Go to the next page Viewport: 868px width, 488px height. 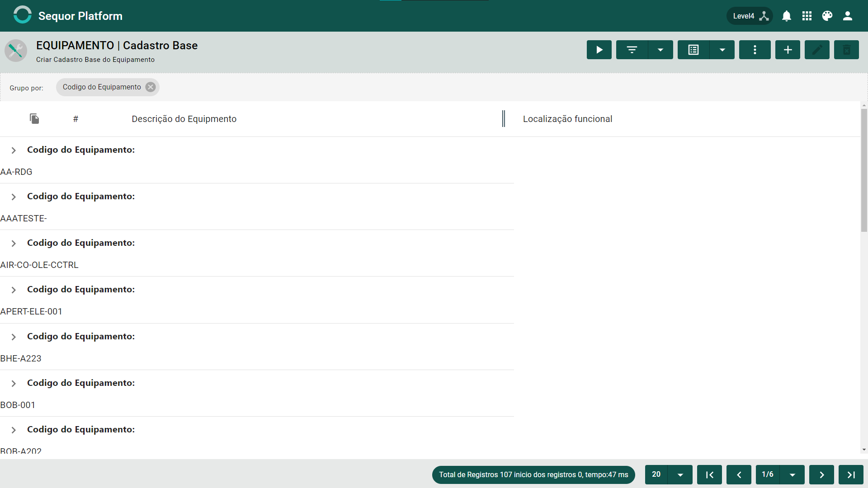tap(821, 475)
